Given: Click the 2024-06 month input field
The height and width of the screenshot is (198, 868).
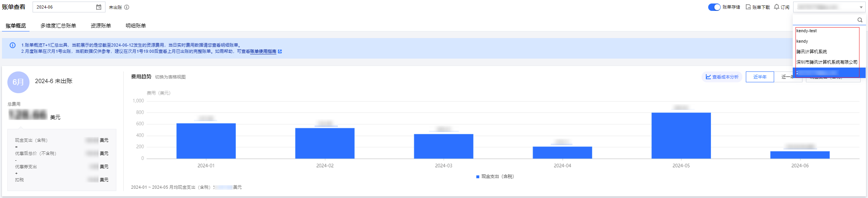Looking at the screenshot, I should 64,7.
